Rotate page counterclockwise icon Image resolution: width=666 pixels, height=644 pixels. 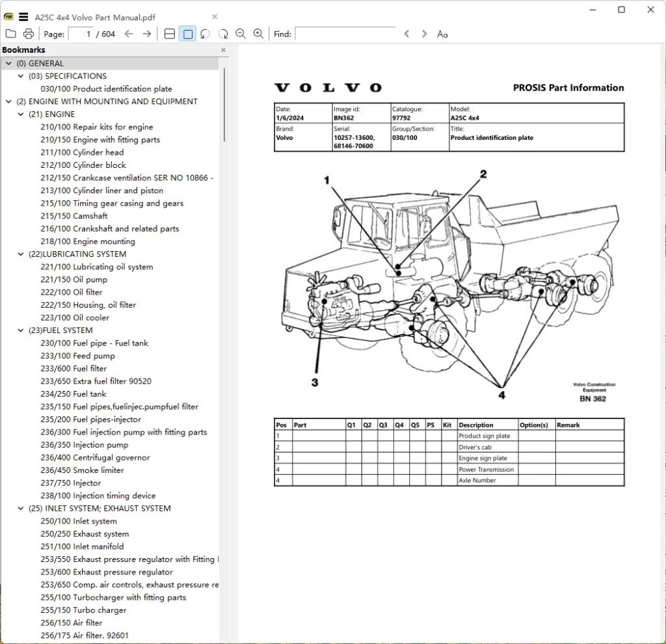click(x=205, y=34)
